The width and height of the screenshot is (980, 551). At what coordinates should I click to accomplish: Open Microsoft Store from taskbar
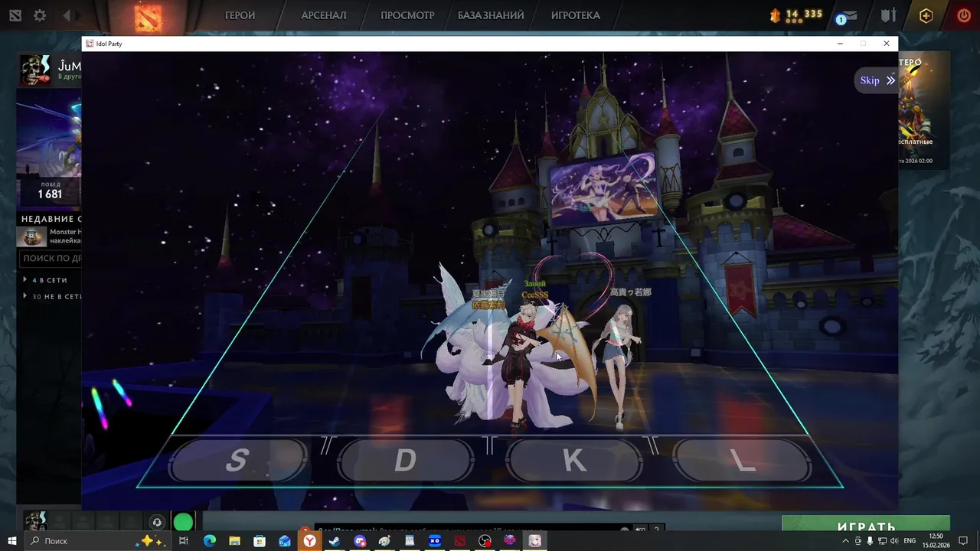pyautogui.click(x=260, y=541)
